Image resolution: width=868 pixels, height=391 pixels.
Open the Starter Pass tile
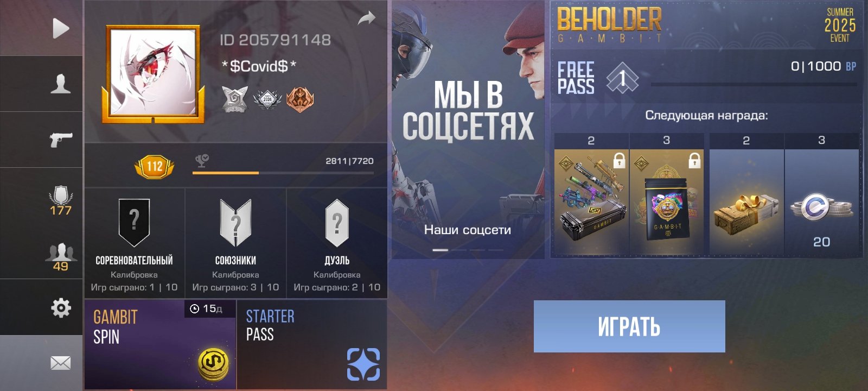coord(312,344)
